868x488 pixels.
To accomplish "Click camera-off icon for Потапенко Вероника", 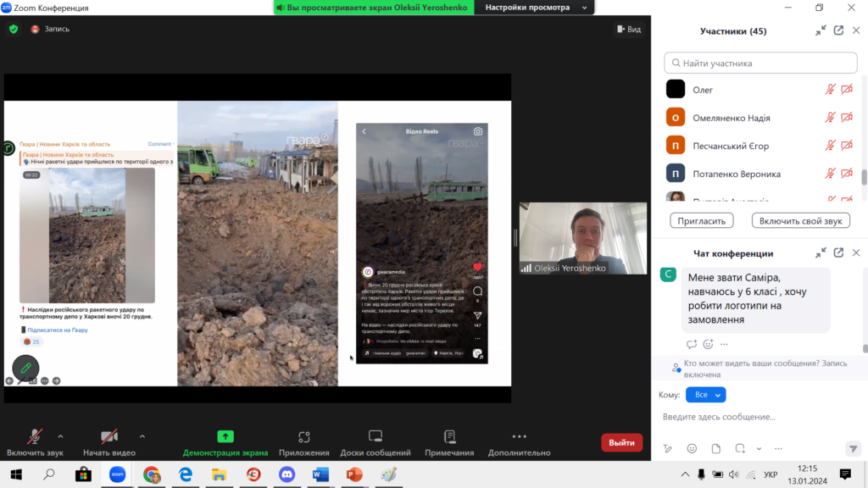I will pyautogui.click(x=847, y=173).
